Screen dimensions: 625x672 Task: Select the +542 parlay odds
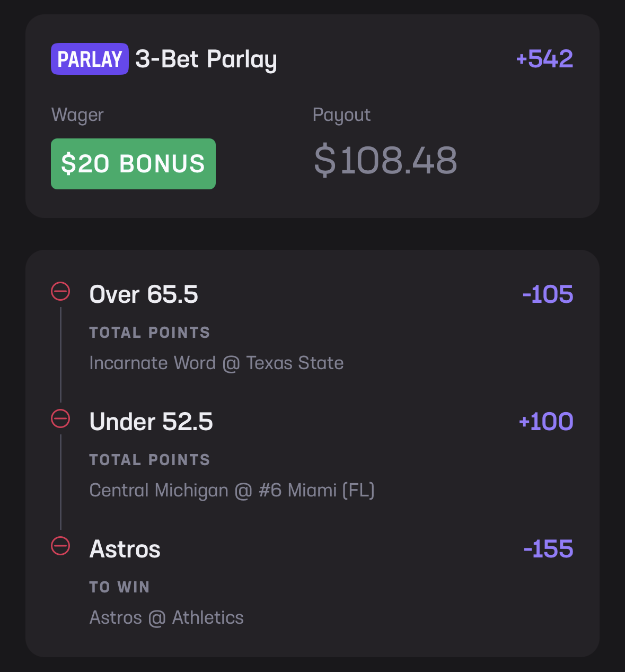pos(544,59)
